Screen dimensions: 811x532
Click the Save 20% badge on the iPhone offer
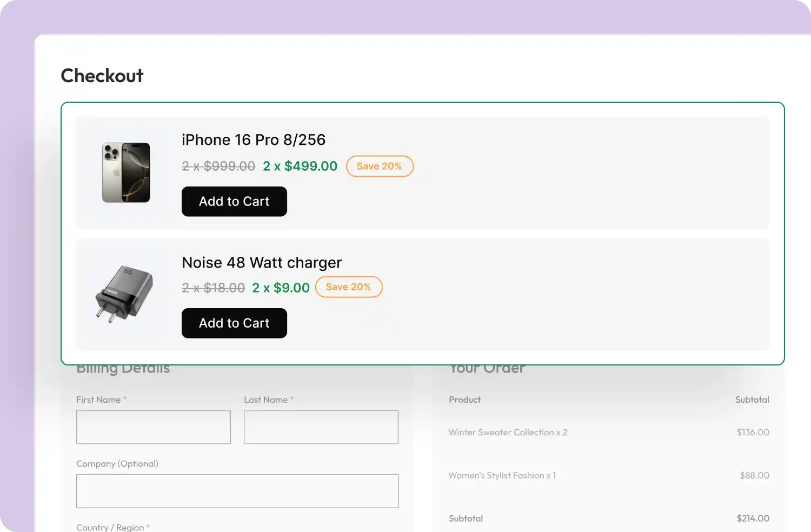380,166
